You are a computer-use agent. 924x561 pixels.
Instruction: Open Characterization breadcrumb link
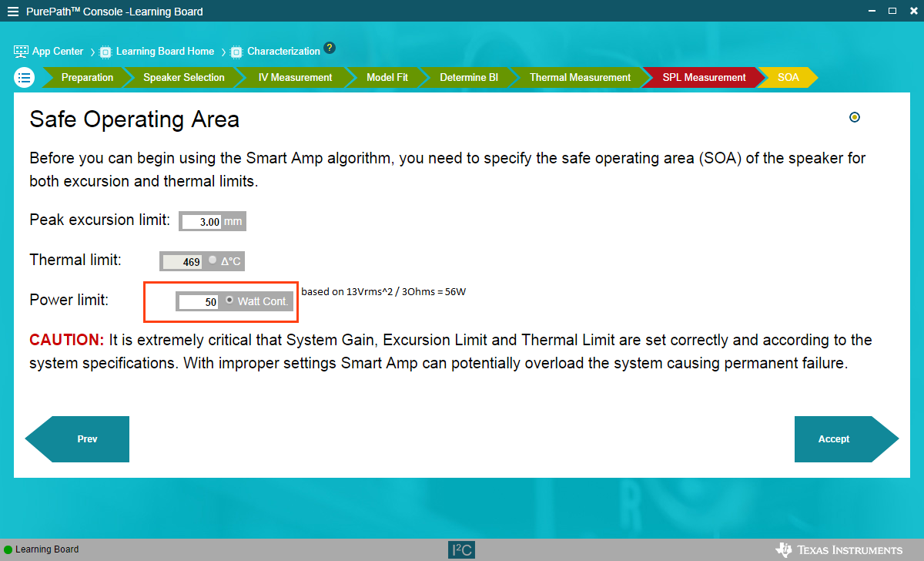point(283,52)
